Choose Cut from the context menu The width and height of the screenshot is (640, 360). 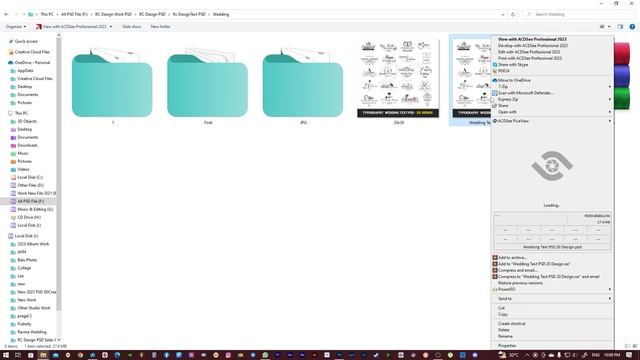click(552, 308)
